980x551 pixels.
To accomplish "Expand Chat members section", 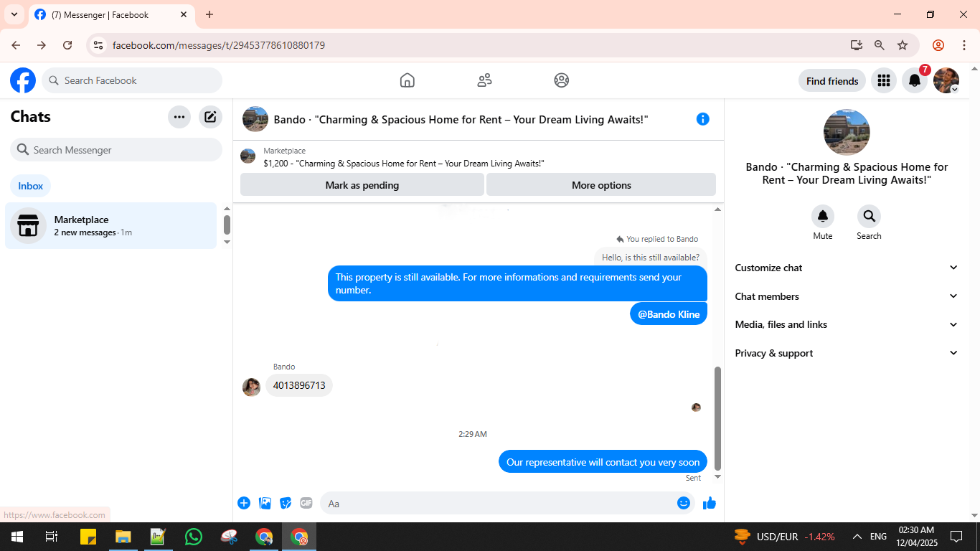I will click(847, 296).
